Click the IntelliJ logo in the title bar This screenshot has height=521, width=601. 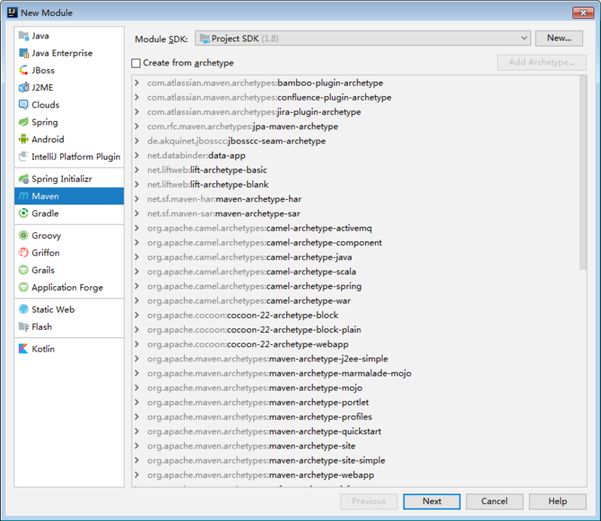click(x=12, y=12)
